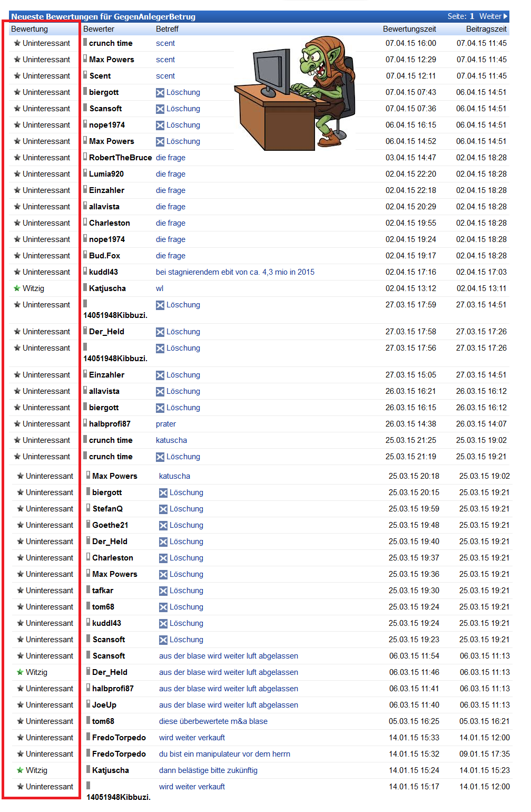Click the Löschung X icon in tafkar's row

tap(163, 591)
